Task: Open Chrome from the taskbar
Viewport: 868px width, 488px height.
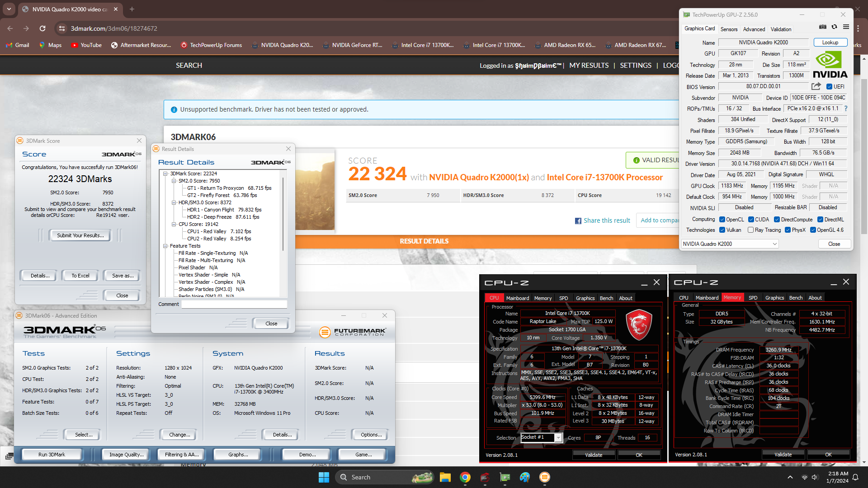Action: coord(465,477)
